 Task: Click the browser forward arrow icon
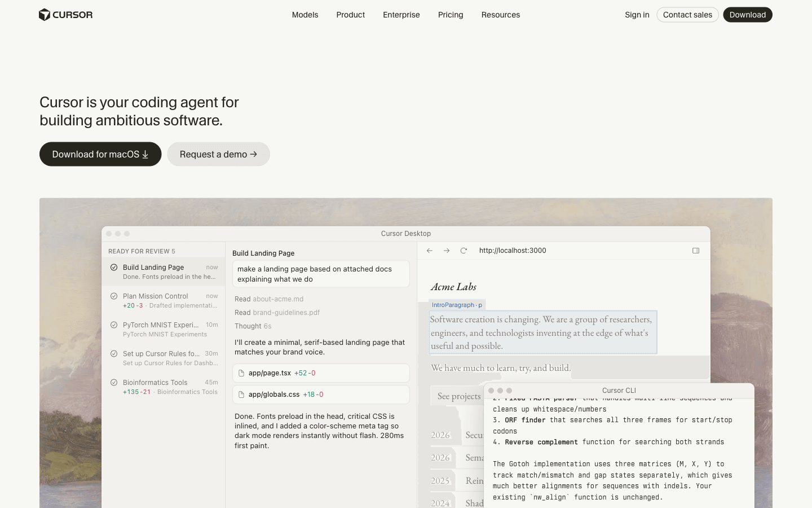pyautogui.click(x=447, y=251)
